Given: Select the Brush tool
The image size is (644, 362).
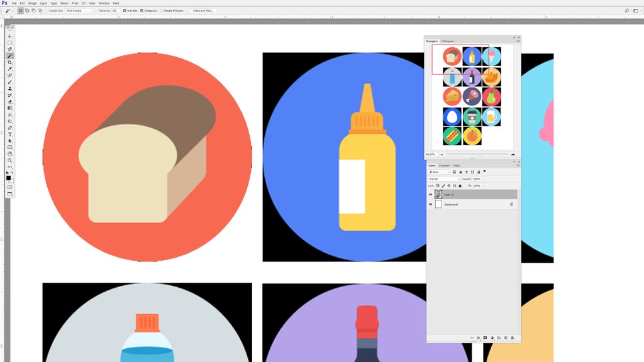Looking at the screenshot, I should (x=10, y=82).
